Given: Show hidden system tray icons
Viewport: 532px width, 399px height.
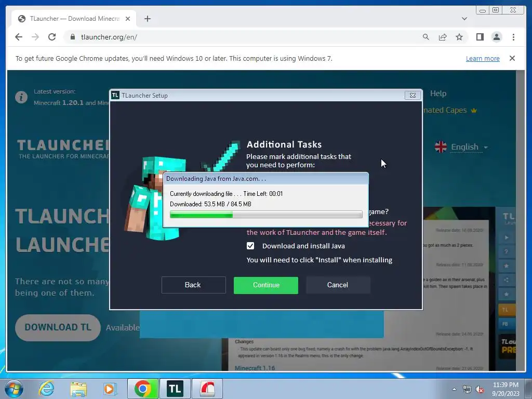Looking at the screenshot, I should pos(454,389).
